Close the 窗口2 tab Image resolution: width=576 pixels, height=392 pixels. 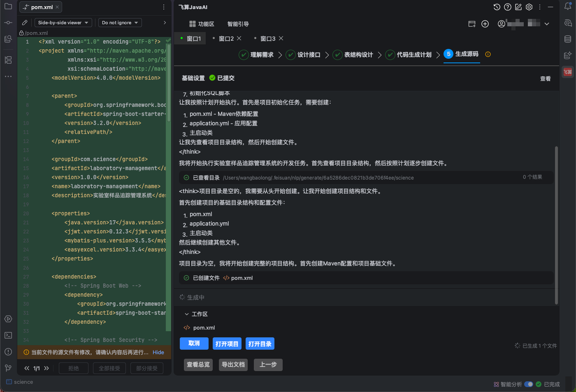click(239, 38)
